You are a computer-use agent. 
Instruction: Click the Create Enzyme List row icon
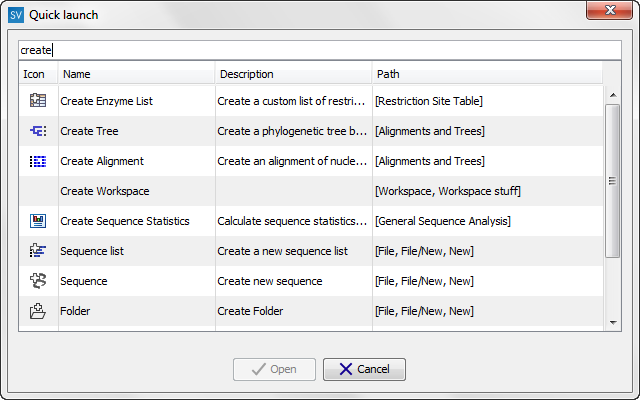tap(38, 100)
